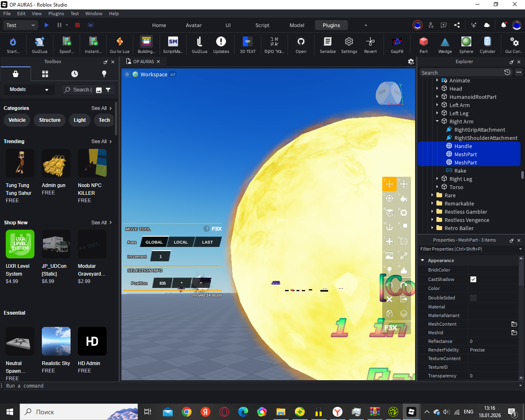Switch to the Avatar ribbon tab
This screenshot has width=525, height=420.
(x=194, y=25)
